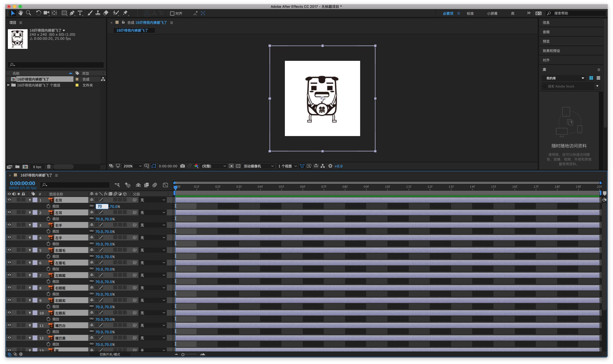Switch to the 标准 workspace
The image size is (613, 364).
pyautogui.click(x=470, y=13)
